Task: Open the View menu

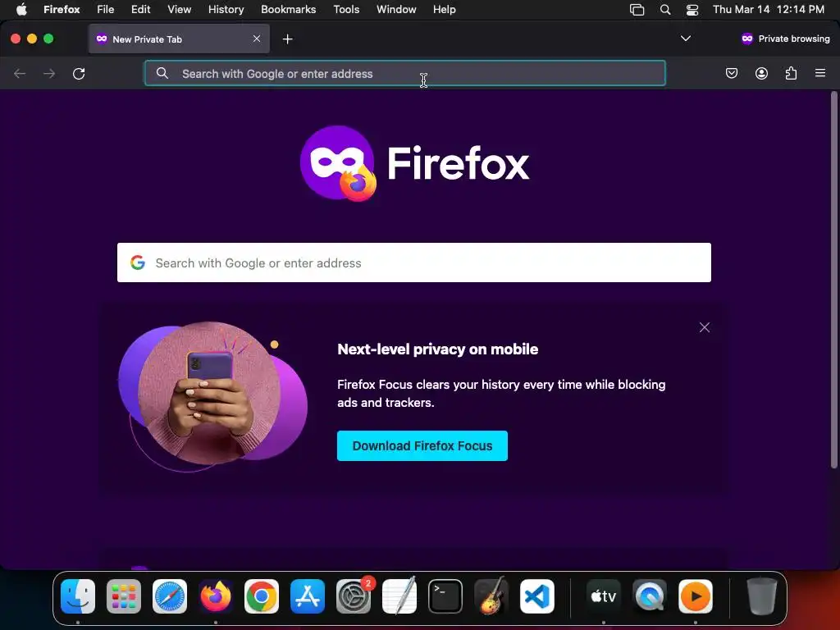Action: coord(179,10)
